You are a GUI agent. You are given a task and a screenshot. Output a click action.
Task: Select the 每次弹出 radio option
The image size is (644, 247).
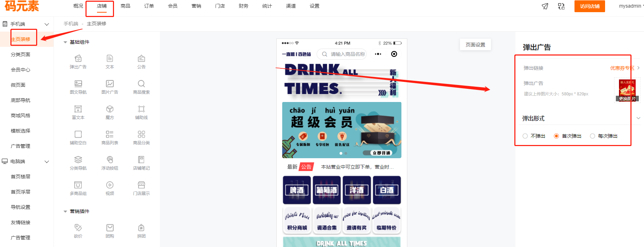[593, 136]
